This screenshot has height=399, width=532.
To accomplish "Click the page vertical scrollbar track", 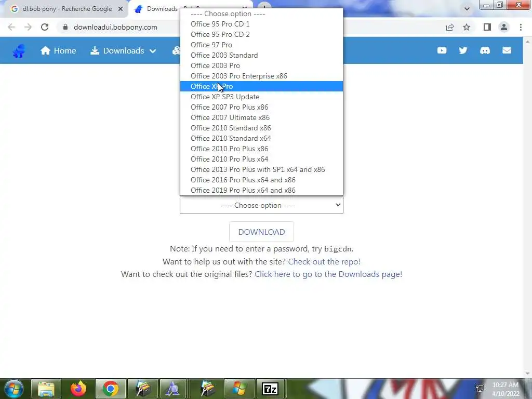I will (x=527, y=207).
